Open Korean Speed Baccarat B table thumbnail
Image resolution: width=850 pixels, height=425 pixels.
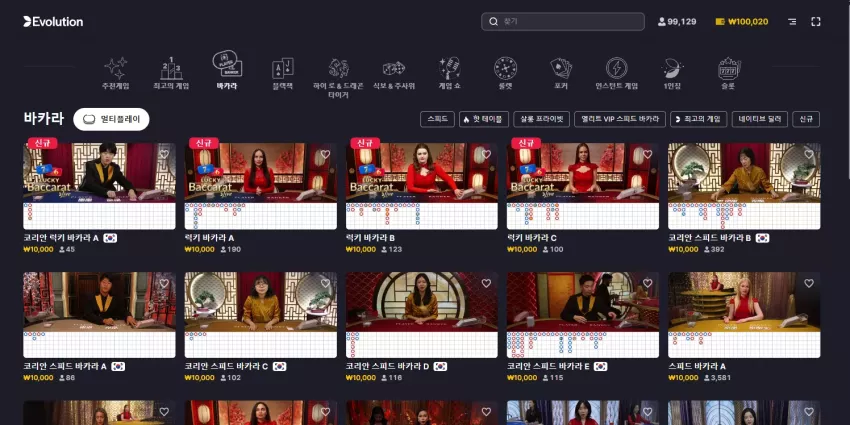(x=744, y=173)
